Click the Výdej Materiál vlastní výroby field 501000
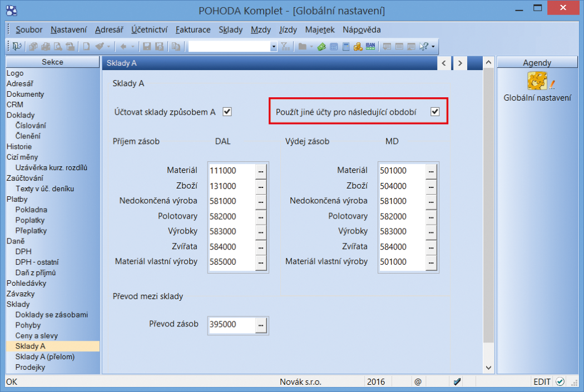584x392 pixels. 402,262
